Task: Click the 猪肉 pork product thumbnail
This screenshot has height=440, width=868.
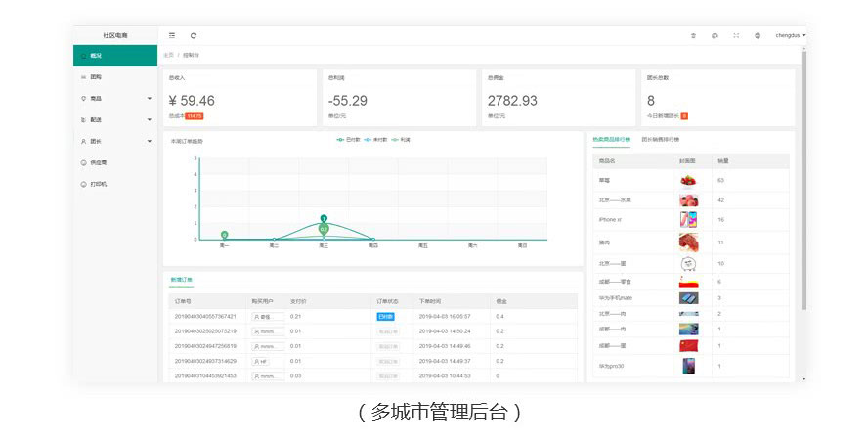Action: pyautogui.click(x=689, y=242)
